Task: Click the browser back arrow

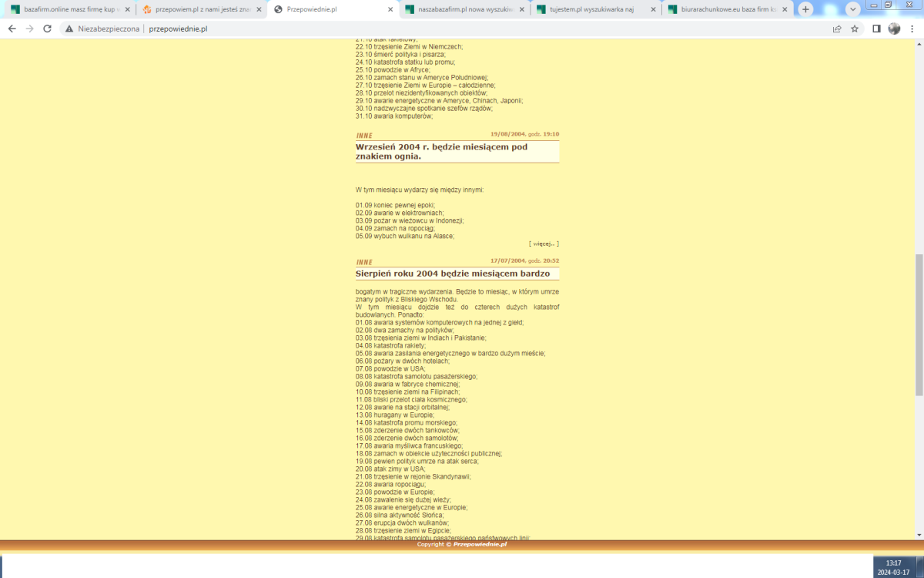Action: (x=12, y=29)
